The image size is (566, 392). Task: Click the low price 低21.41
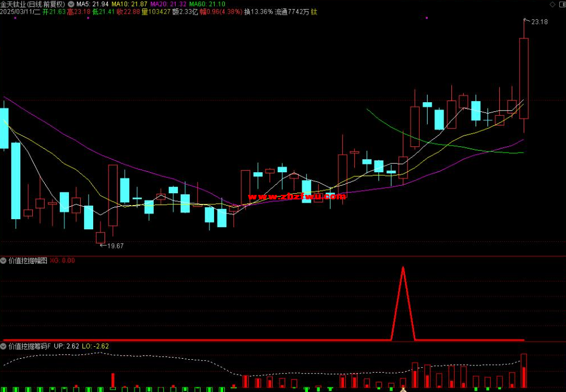click(x=103, y=12)
